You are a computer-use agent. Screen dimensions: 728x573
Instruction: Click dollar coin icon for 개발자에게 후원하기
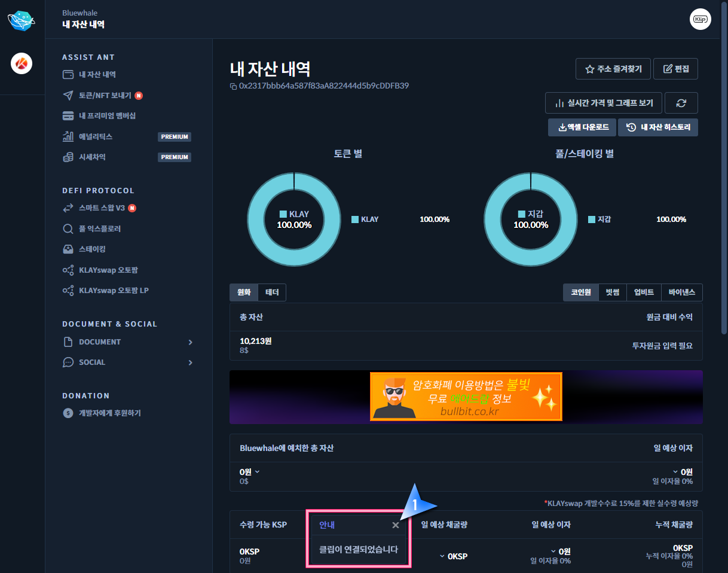coord(68,413)
